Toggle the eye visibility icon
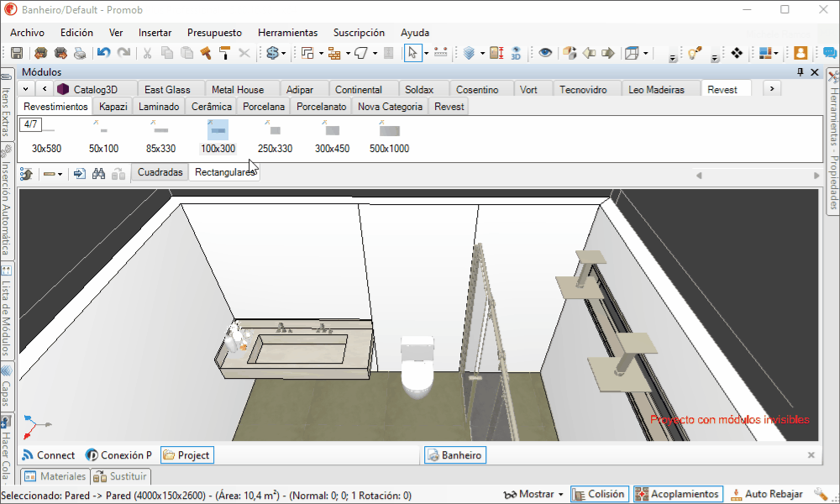This screenshot has width=840, height=504. click(545, 53)
